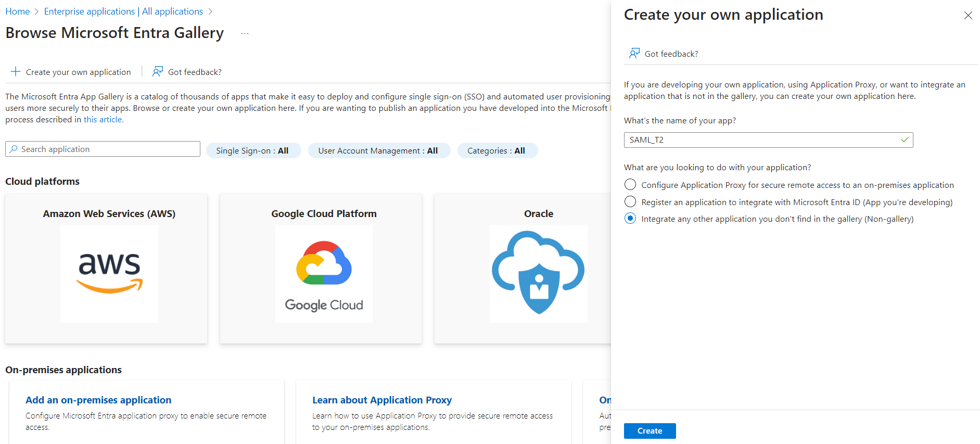The image size is (980, 444).
Task: Click the feedback person icon in gallery toolbar
Action: 158,71
